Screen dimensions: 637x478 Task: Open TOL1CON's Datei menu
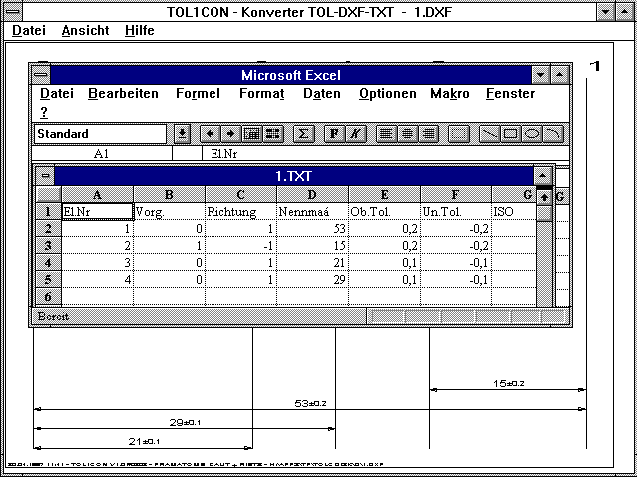click(29, 30)
